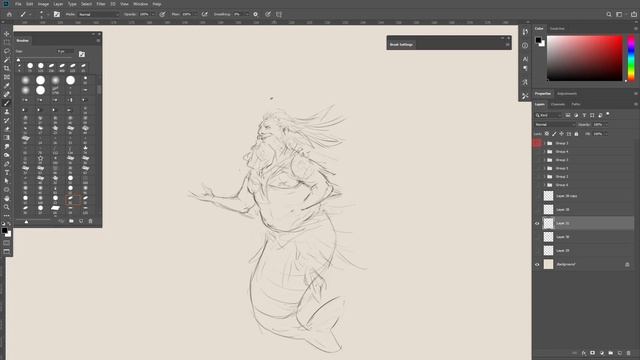This screenshot has height=360, width=640.
Task: Select the Crop tool
Action: pos(7,68)
